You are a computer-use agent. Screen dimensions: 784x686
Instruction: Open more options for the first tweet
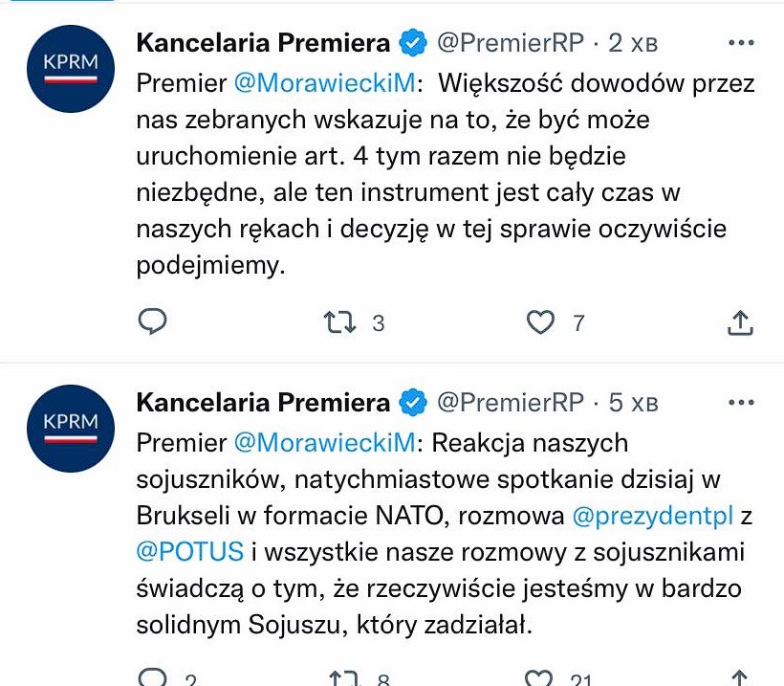click(741, 43)
